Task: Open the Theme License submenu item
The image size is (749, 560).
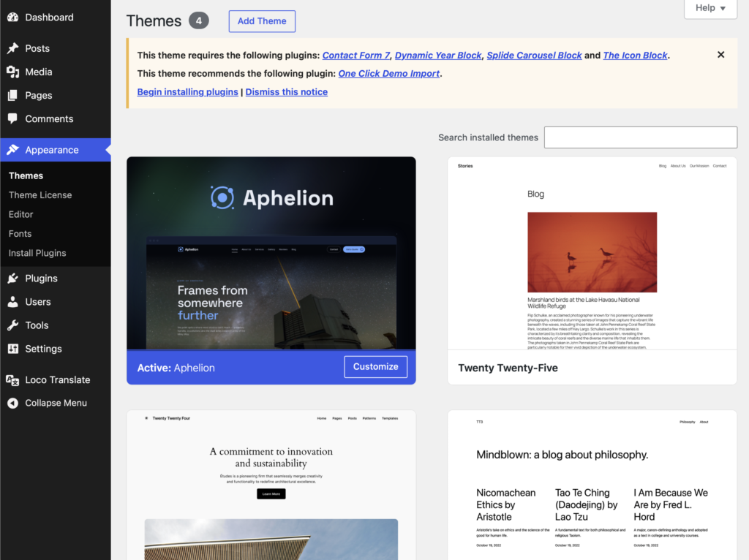Action: pyautogui.click(x=40, y=194)
